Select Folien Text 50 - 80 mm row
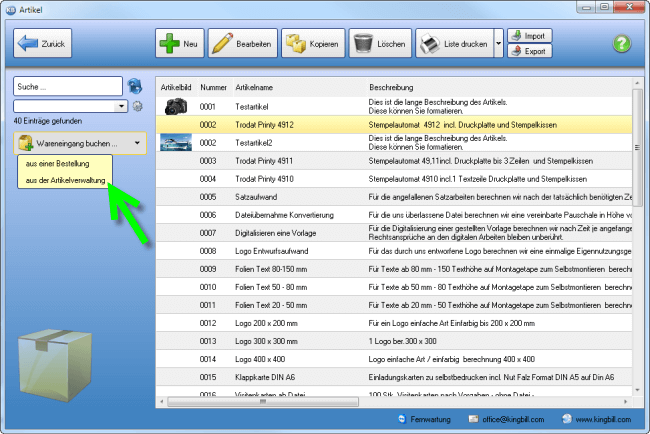This screenshot has height=434, width=650. pyautogui.click(x=394, y=287)
